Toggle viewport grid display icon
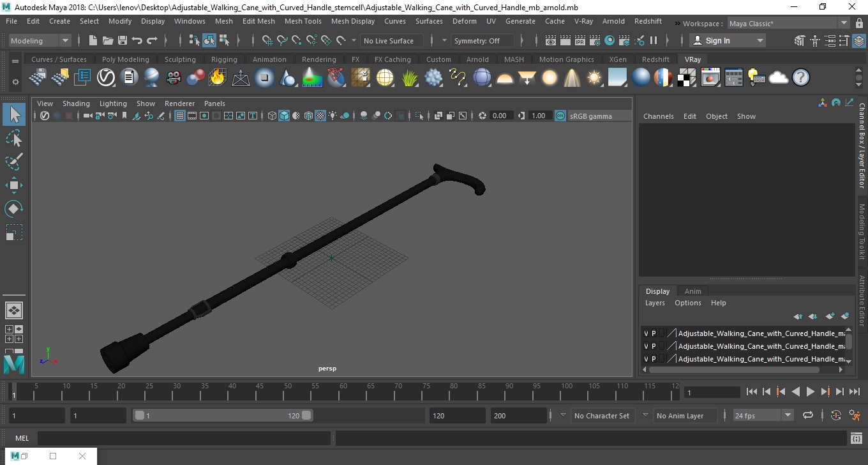 [179, 116]
